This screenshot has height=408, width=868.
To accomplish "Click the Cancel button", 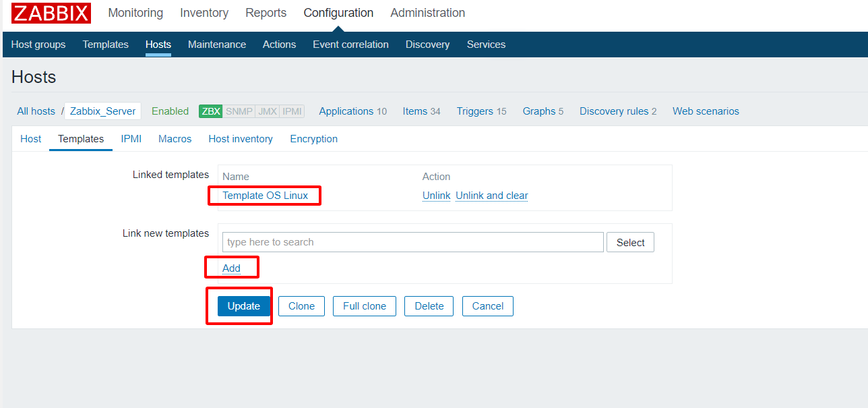I will [488, 306].
